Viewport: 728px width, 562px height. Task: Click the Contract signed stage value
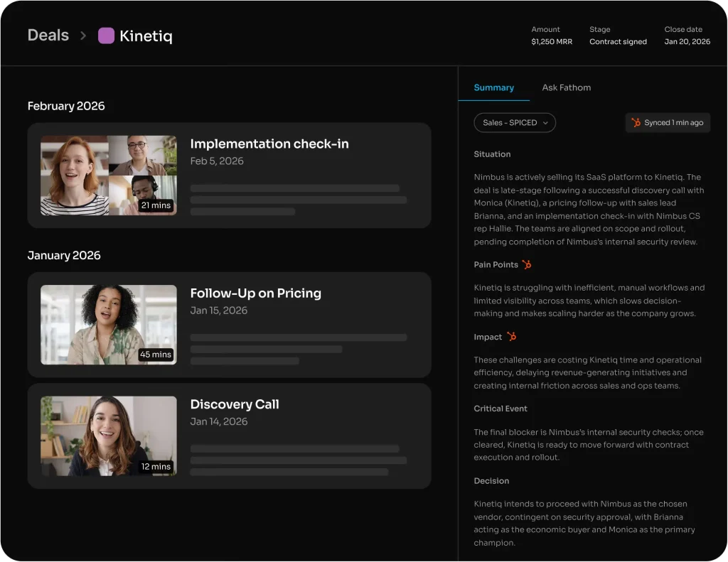pyautogui.click(x=618, y=42)
